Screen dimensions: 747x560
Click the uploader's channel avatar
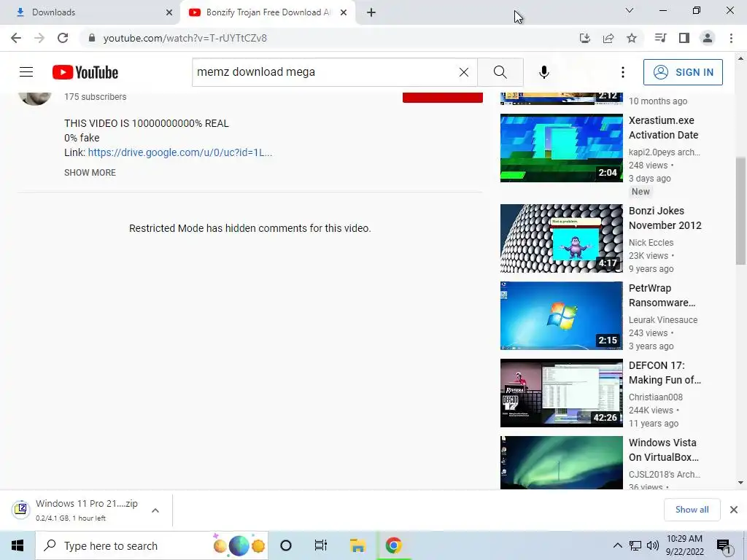pyautogui.click(x=35, y=97)
